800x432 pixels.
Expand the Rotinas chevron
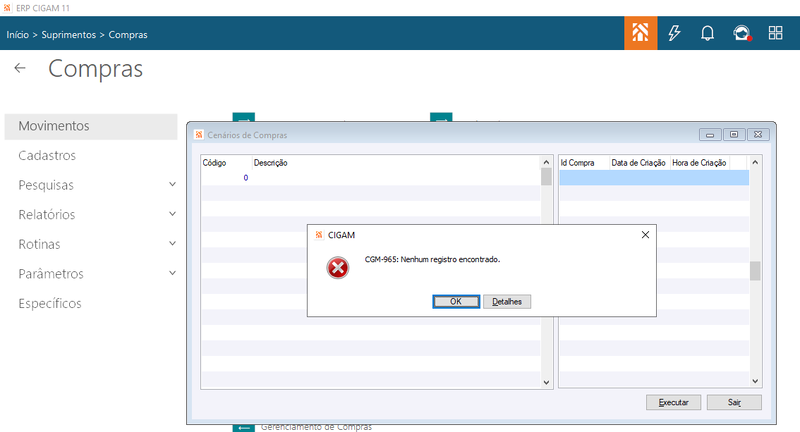[x=172, y=243]
